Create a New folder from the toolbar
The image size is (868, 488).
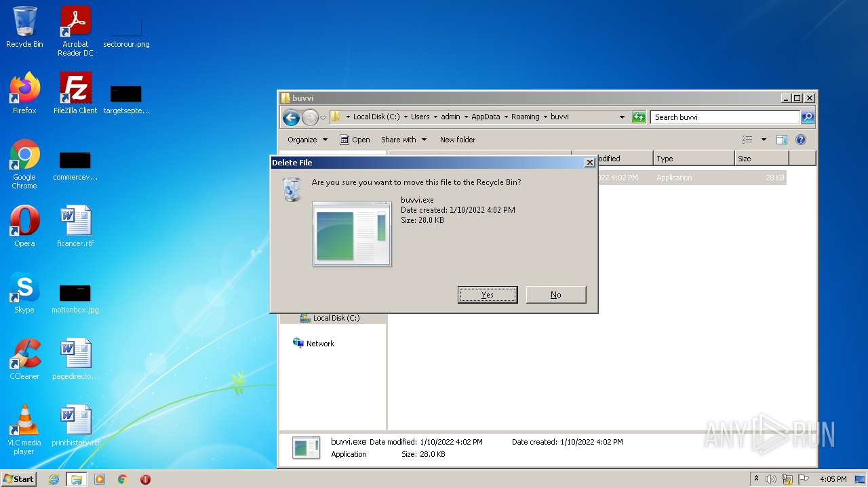click(x=458, y=140)
